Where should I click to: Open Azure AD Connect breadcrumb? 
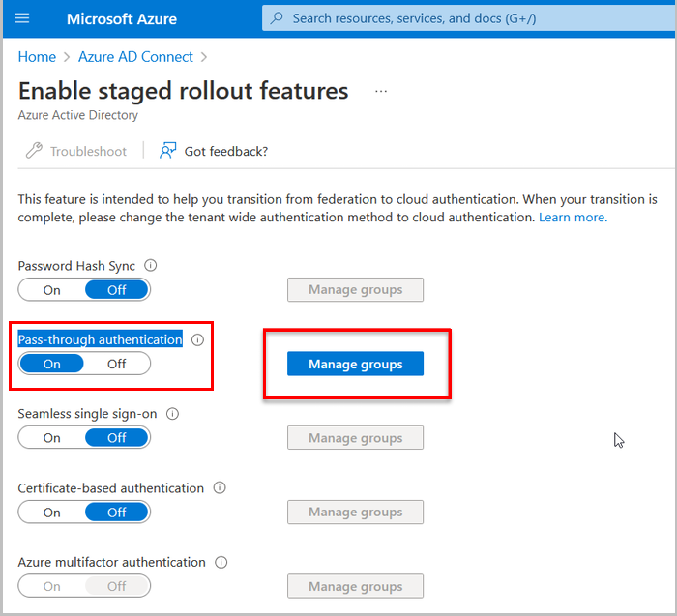[135, 56]
